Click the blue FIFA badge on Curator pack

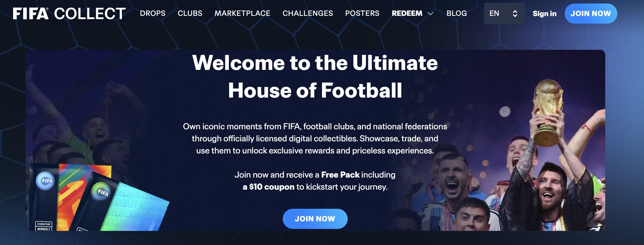(x=45, y=181)
